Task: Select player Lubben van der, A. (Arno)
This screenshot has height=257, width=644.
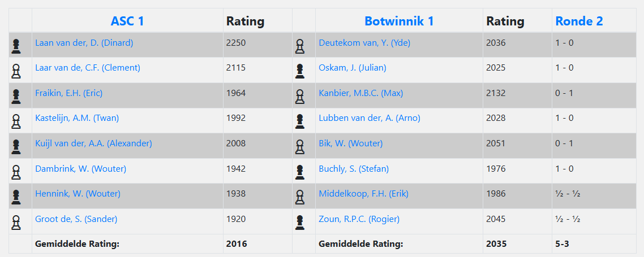Action: click(370, 118)
